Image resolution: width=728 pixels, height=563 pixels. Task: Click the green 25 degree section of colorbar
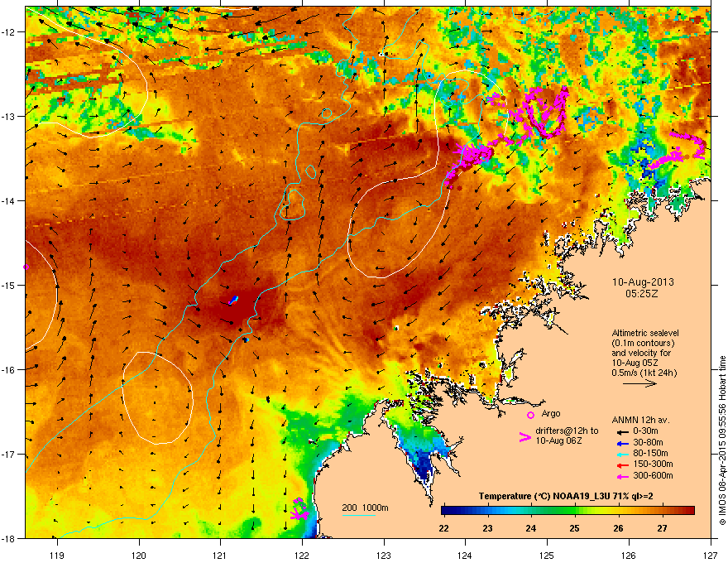pos(575,511)
